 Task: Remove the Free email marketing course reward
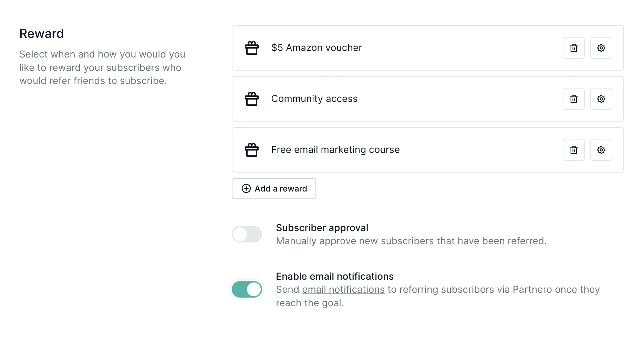[573, 150]
